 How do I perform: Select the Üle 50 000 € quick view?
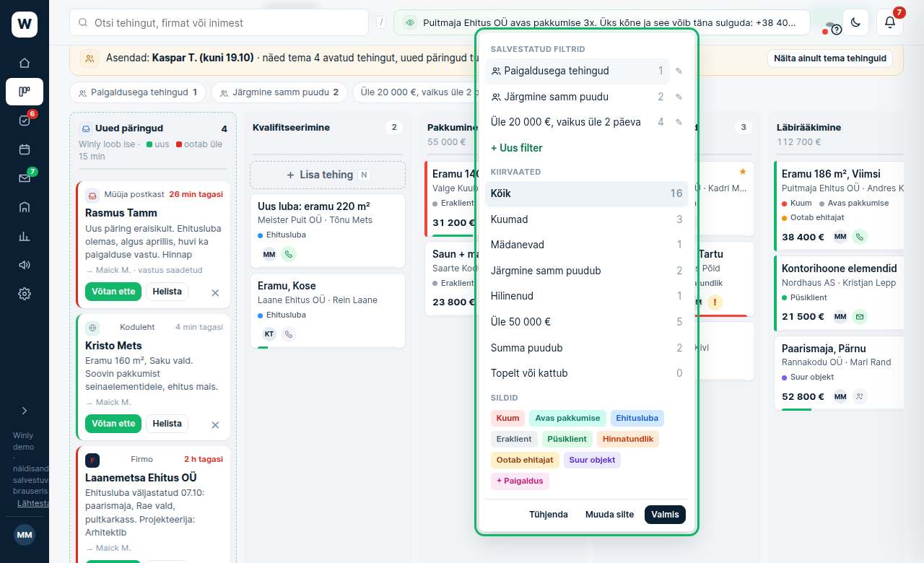pyautogui.click(x=586, y=322)
